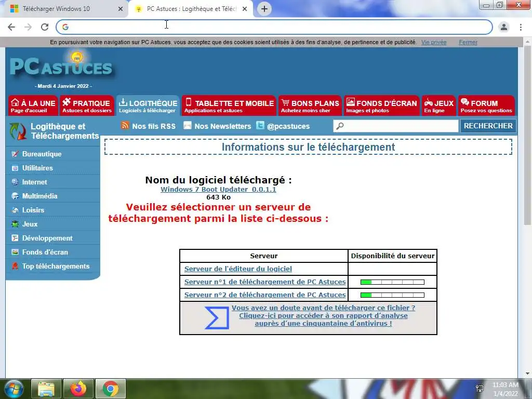Image resolution: width=532 pixels, height=399 pixels.
Task: Dismiss the cookie notice with Fermer
Action: pos(468,43)
